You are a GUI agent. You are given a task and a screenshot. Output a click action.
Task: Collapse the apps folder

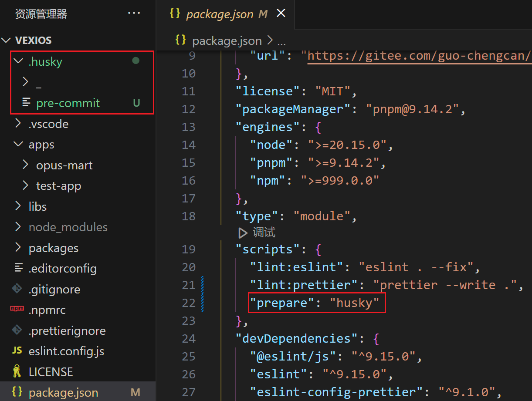coord(18,144)
